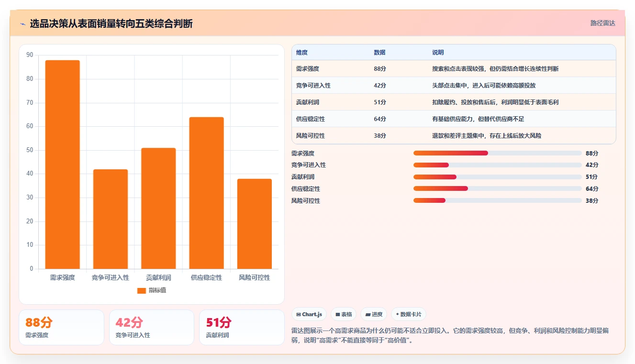Image resolution: width=635 pixels, height=364 pixels.
Task: Click the lightning icon beside the page title
Action: [22, 24]
